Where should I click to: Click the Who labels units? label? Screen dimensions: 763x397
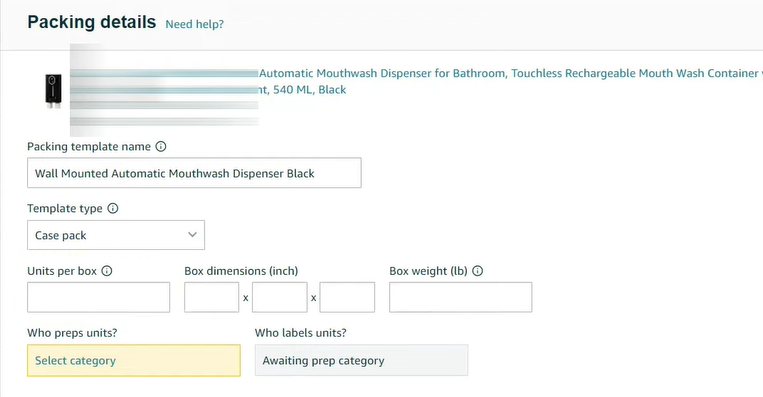coord(300,333)
